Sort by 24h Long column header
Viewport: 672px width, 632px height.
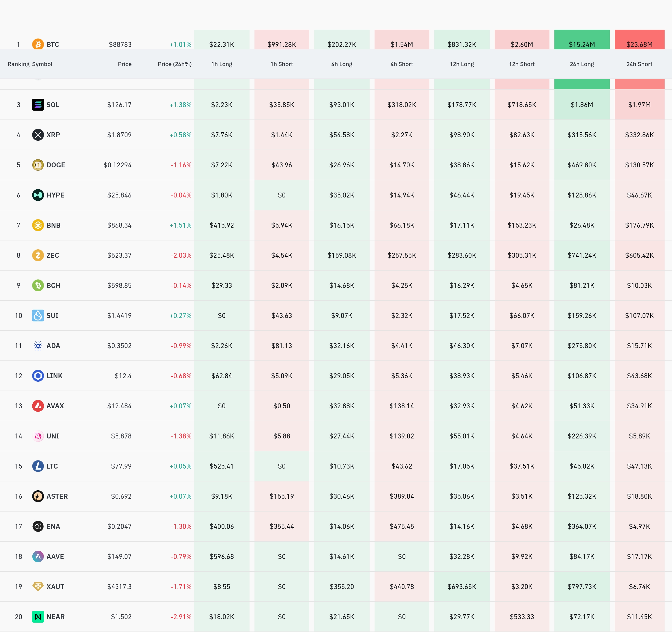coord(581,64)
